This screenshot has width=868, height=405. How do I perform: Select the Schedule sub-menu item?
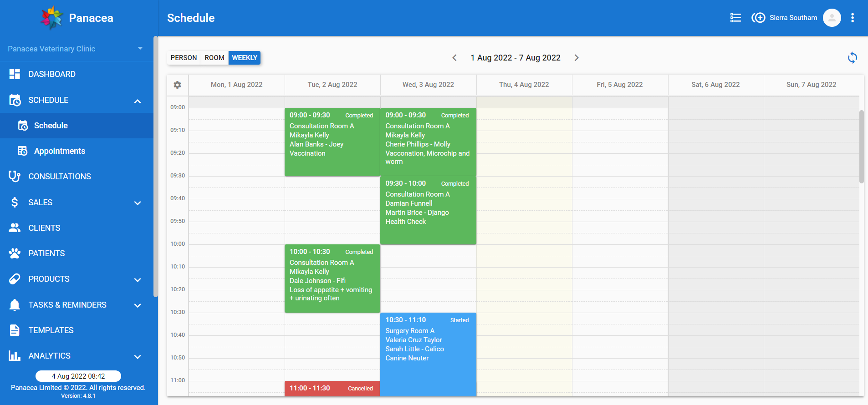[77, 126]
